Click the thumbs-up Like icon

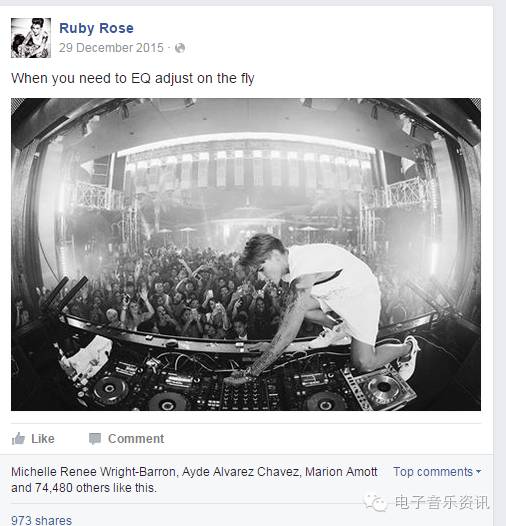(18, 438)
